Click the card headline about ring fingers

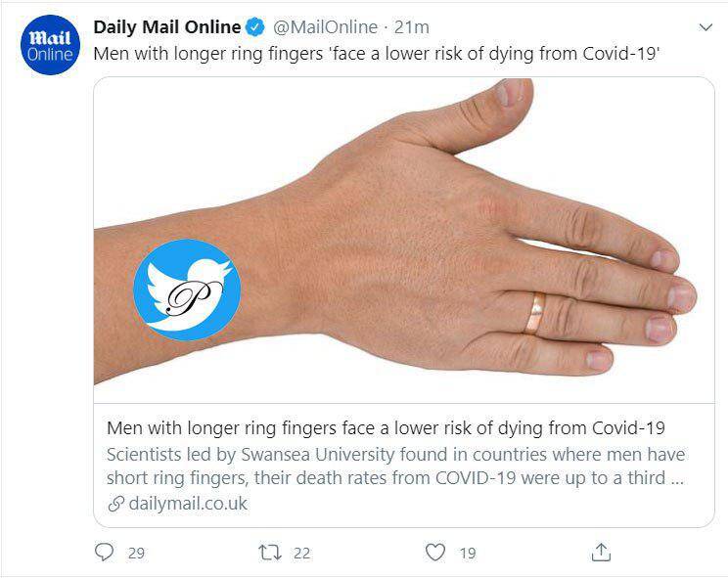pyautogui.click(x=386, y=427)
